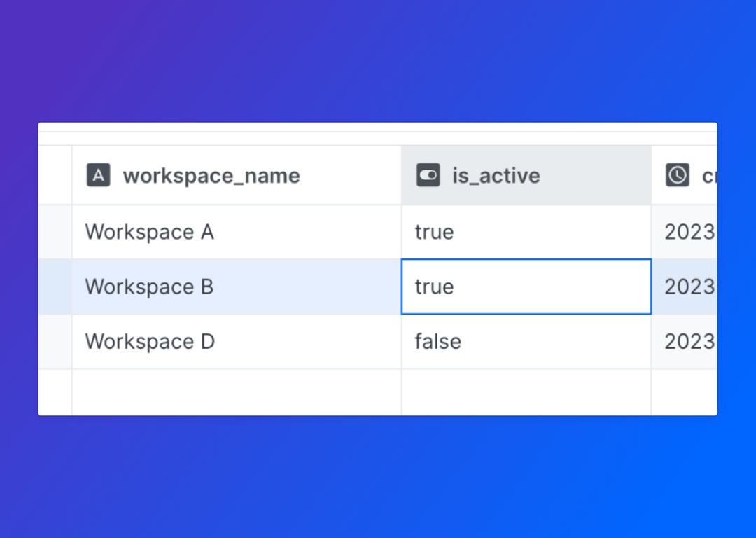Click the boolean toggle icon beside is_active
This screenshot has width=756, height=538.
430,175
